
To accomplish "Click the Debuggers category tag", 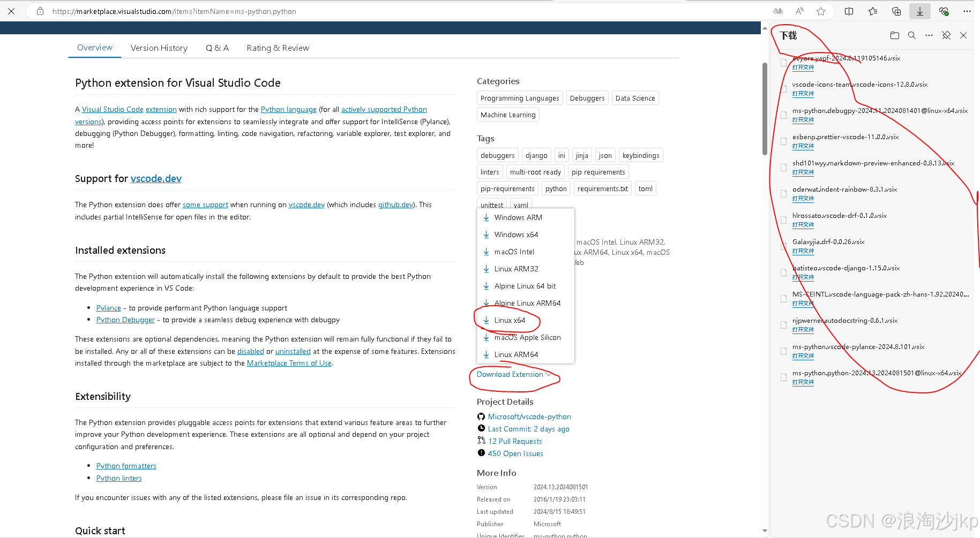I will [587, 98].
